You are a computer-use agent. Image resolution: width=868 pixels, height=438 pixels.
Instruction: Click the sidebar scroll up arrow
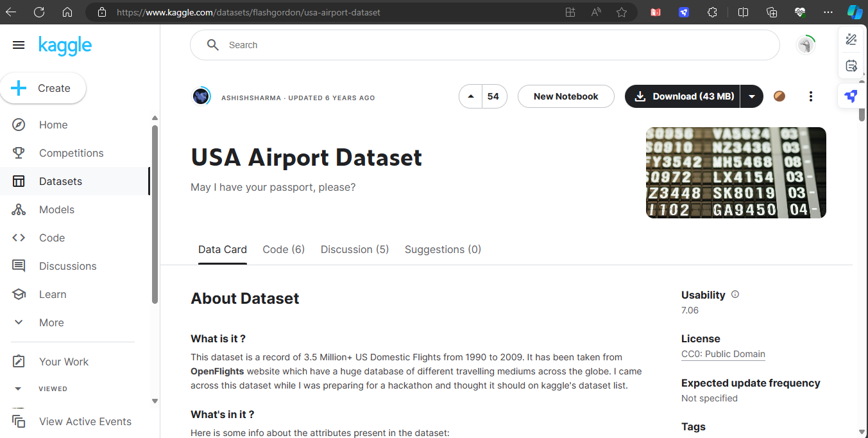point(155,118)
